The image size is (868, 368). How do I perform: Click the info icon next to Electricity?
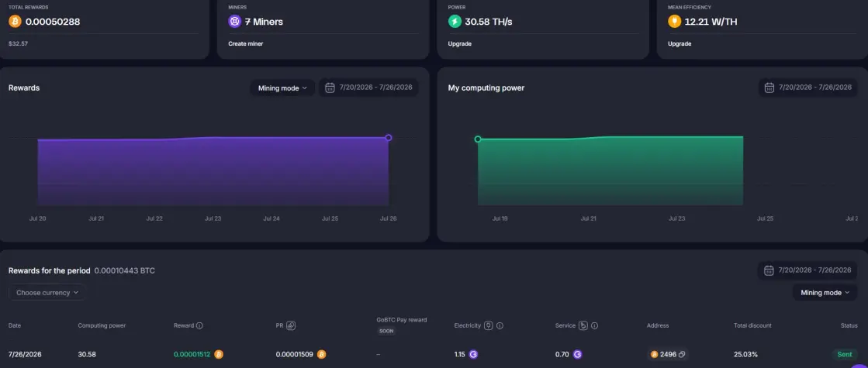tap(500, 325)
